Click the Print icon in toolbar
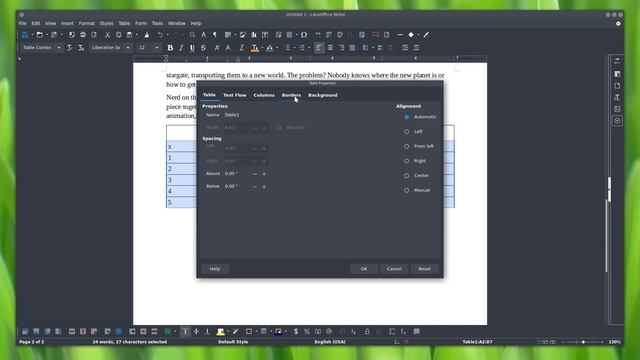Image resolution: width=640 pixels, height=360 pixels. pyautogui.click(x=83, y=35)
